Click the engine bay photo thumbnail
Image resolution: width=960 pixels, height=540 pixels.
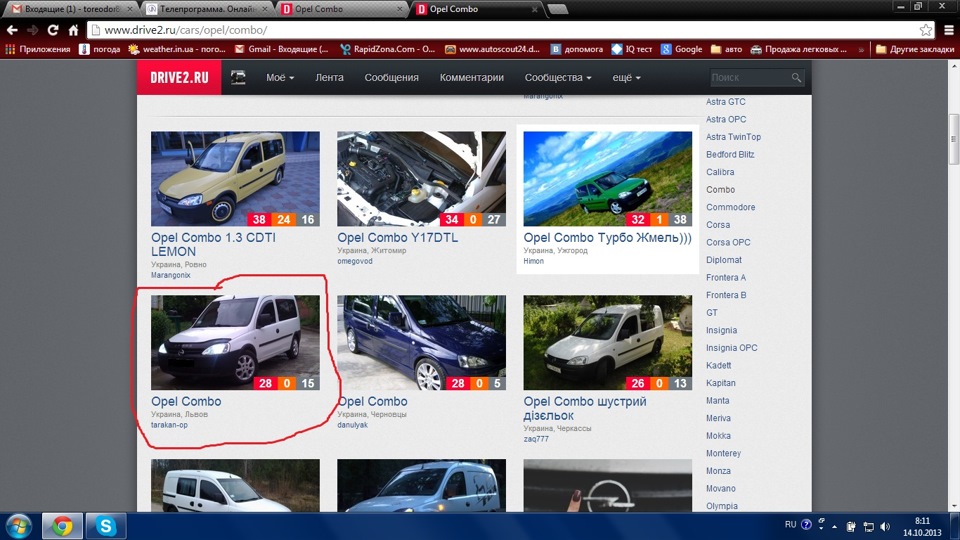[421, 179]
